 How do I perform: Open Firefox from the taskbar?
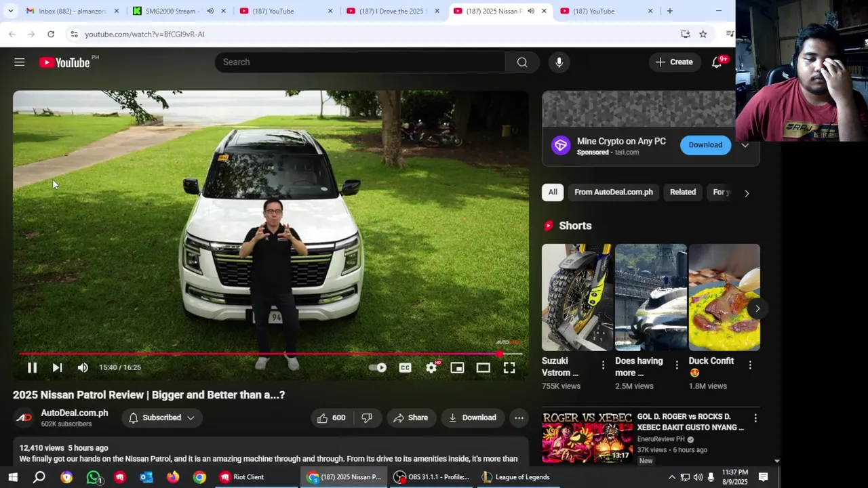point(173,477)
